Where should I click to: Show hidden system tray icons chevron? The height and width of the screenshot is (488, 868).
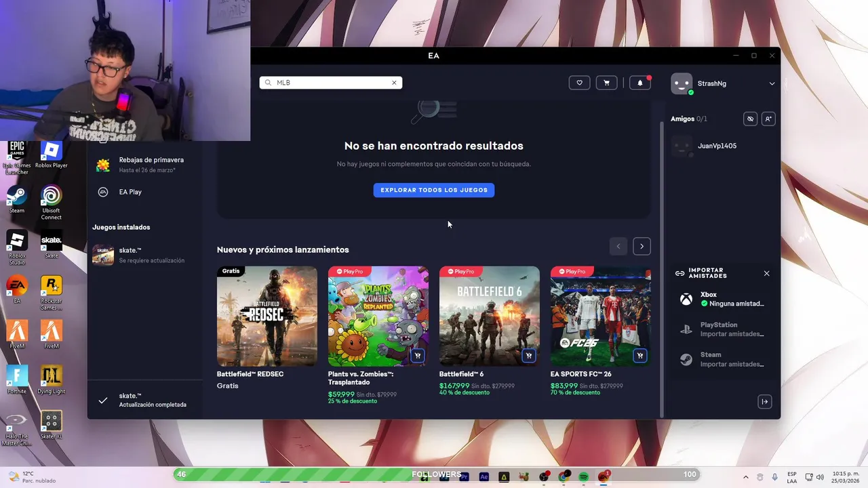[x=746, y=477]
